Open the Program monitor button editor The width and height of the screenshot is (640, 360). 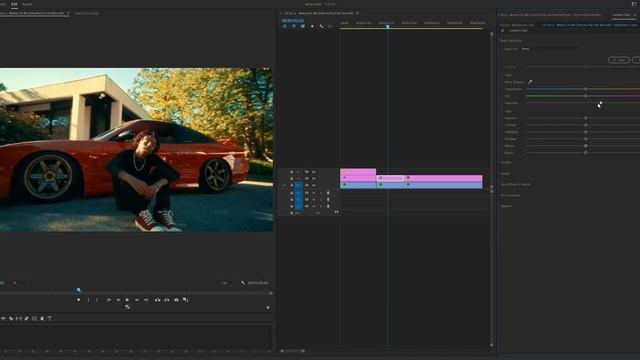[268, 308]
